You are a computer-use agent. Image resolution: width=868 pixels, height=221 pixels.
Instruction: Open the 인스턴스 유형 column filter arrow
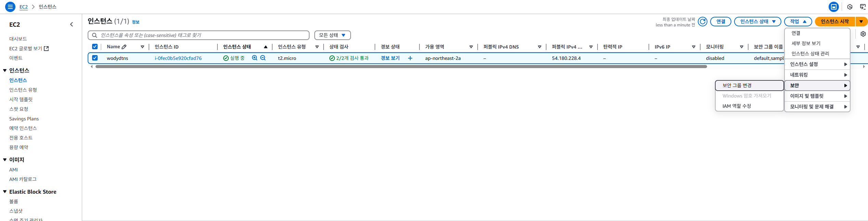(x=317, y=47)
